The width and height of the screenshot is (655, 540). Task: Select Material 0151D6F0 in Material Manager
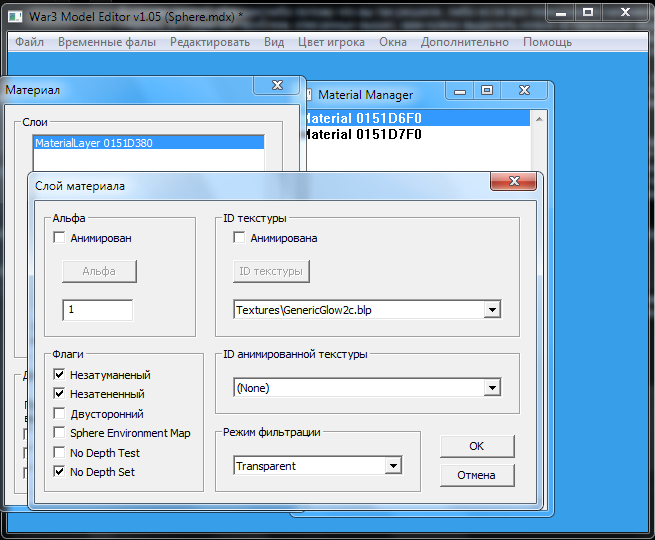[418, 118]
